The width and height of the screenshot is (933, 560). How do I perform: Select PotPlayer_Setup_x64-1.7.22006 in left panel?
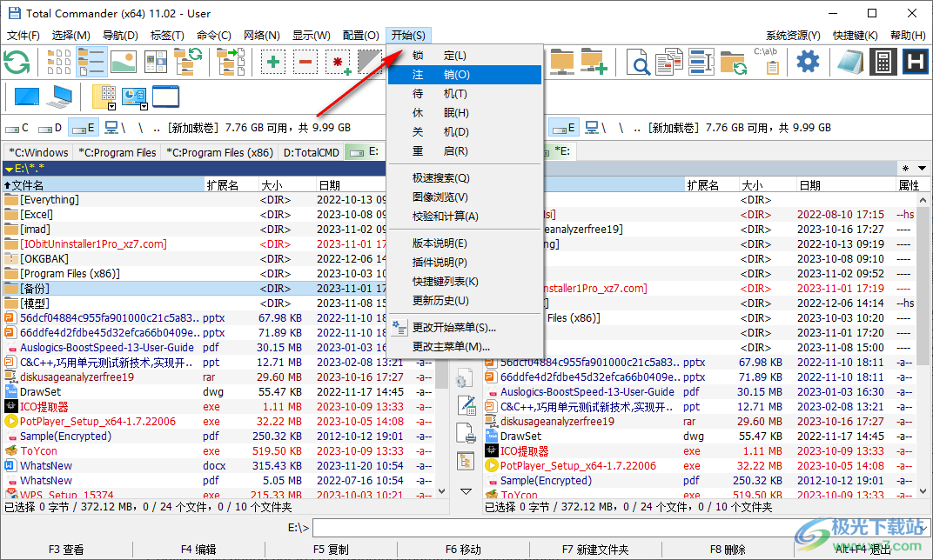tap(97, 421)
